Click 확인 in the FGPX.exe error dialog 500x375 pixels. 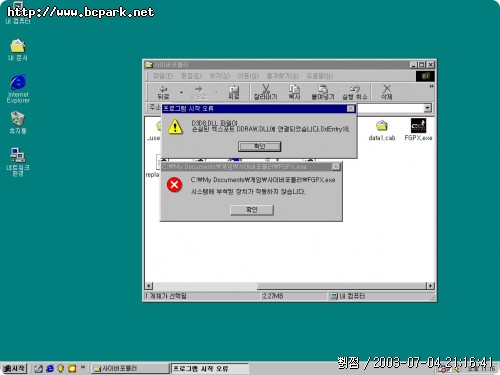252,210
